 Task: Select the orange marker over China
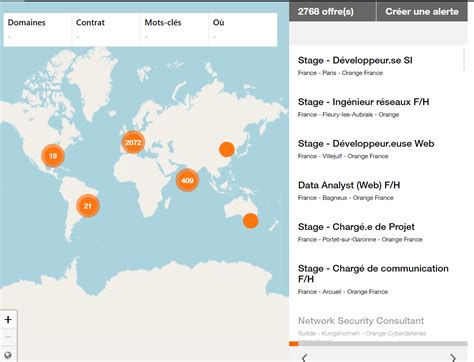point(227,149)
